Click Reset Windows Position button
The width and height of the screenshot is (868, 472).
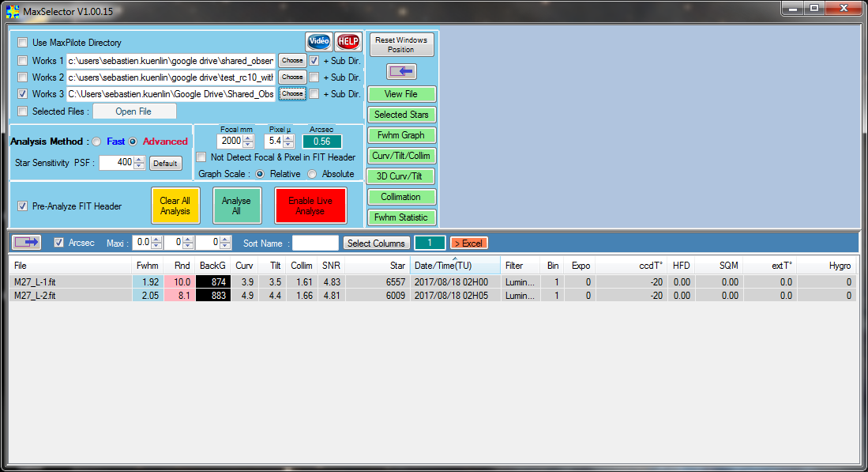[x=401, y=44]
